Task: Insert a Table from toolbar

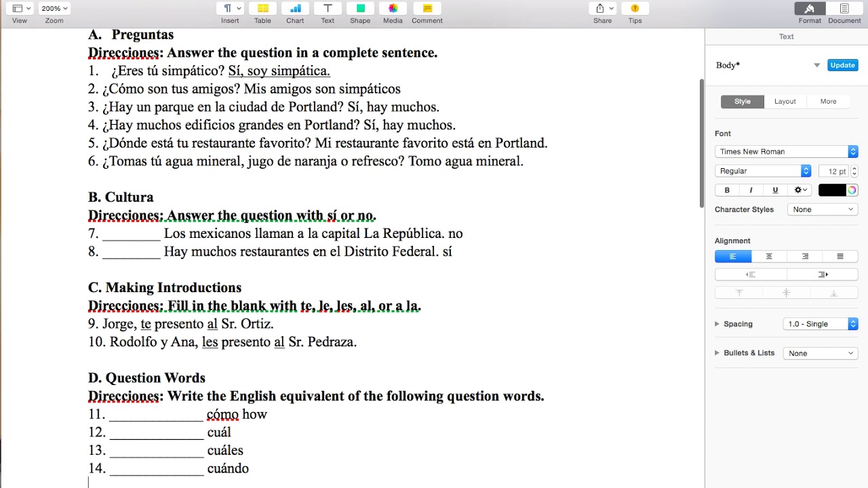Action: tap(262, 8)
